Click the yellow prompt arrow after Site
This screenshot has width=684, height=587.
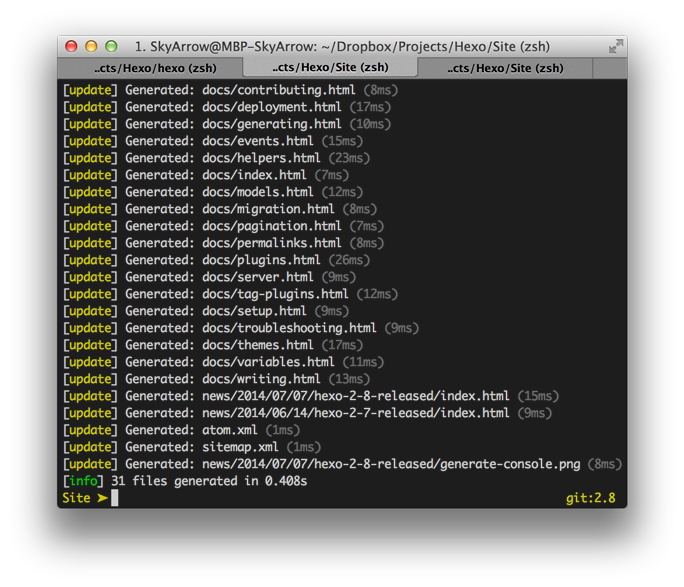pyautogui.click(x=102, y=498)
